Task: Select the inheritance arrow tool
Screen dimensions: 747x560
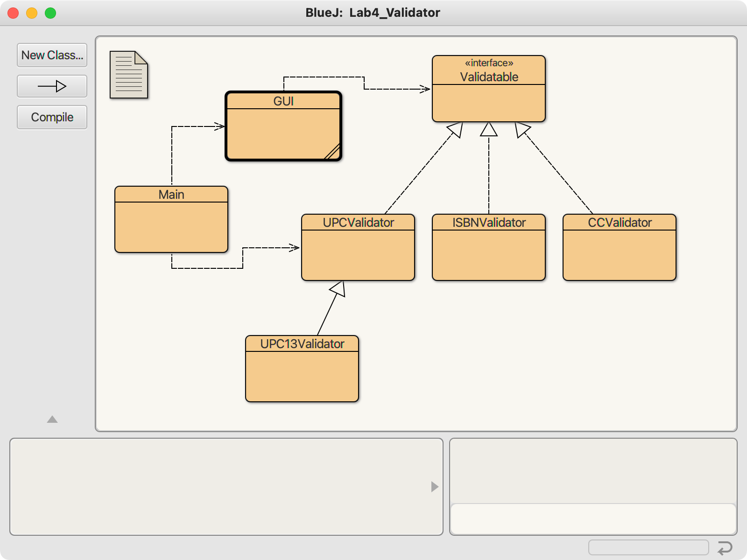Action: click(52, 86)
